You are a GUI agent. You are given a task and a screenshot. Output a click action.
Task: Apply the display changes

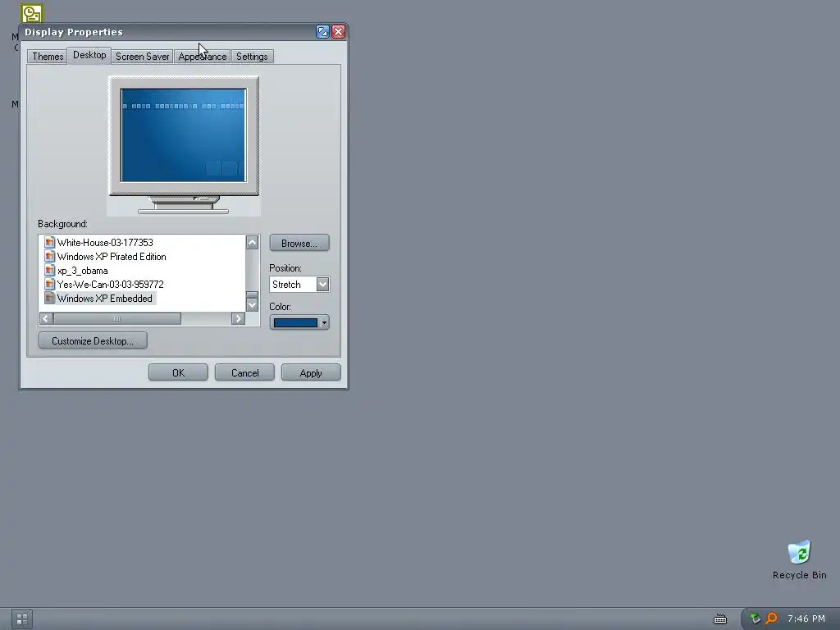coord(311,373)
